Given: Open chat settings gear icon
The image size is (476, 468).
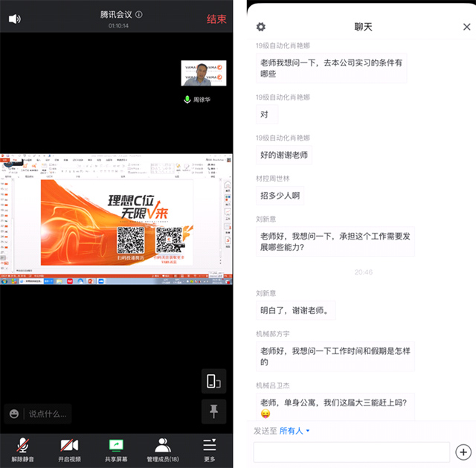Looking at the screenshot, I should tap(260, 27).
